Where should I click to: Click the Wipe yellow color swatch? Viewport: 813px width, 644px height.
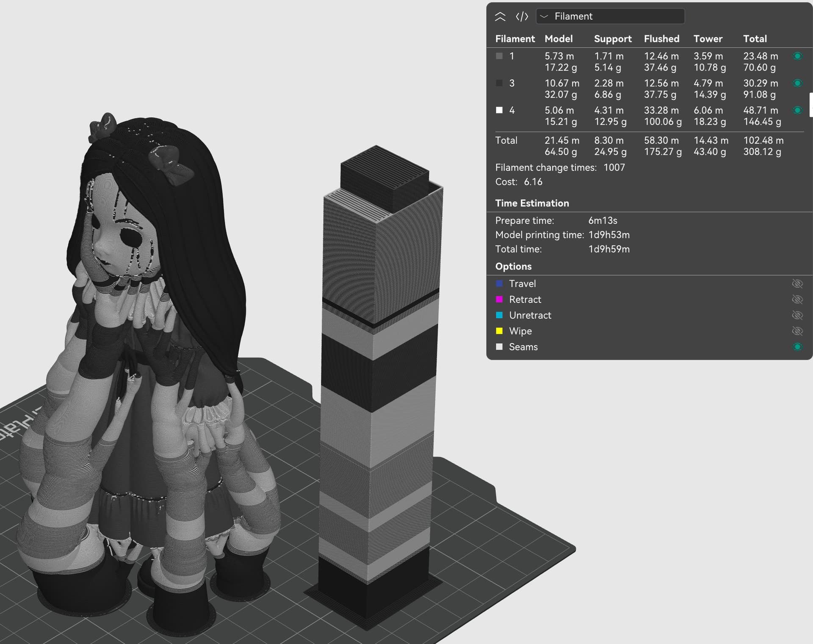pyautogui.click(x=499, y=331)
